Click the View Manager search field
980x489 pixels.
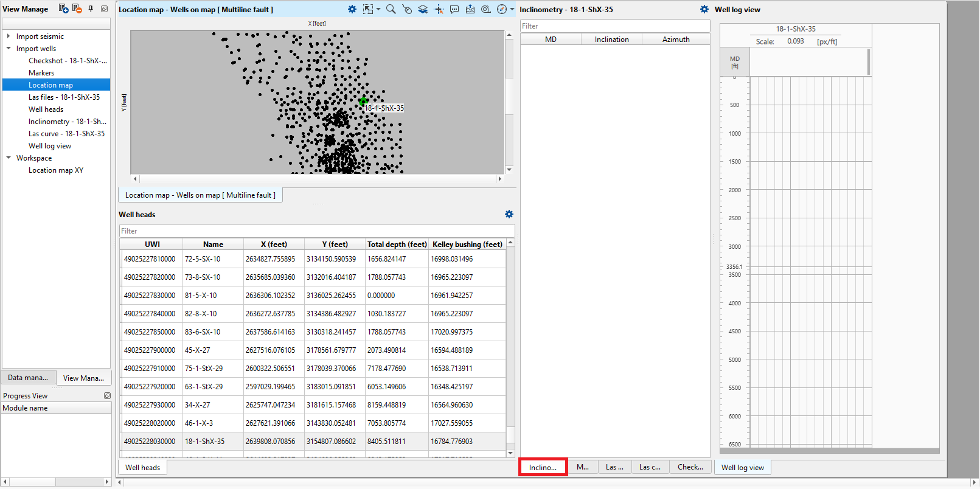click(x=57, y=23)
